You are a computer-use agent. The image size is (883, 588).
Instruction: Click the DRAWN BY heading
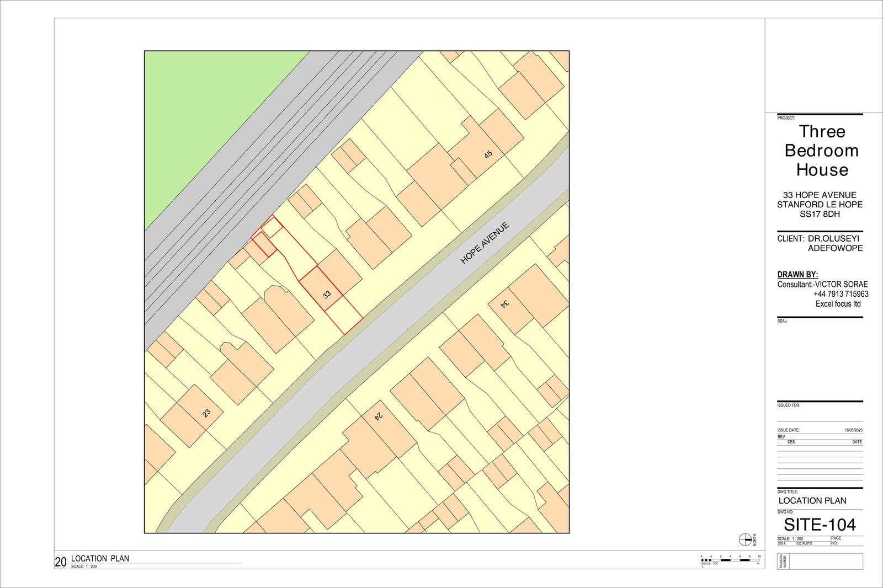797,275
